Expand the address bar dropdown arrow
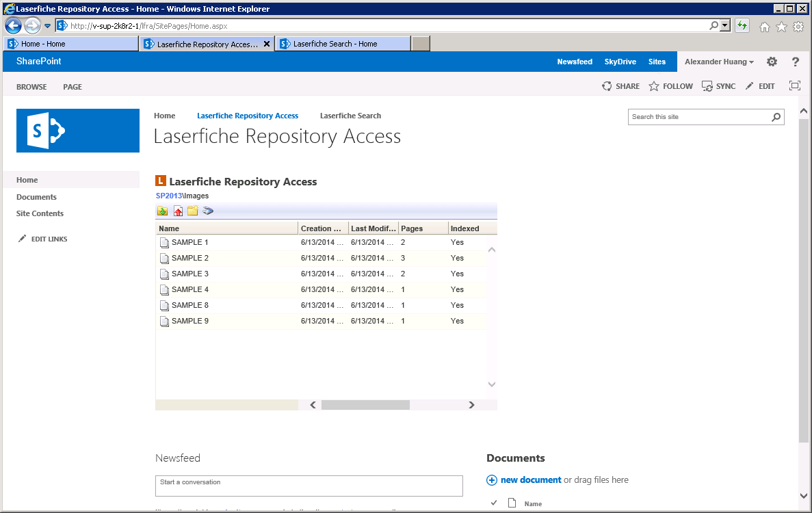 coord(725,25)
